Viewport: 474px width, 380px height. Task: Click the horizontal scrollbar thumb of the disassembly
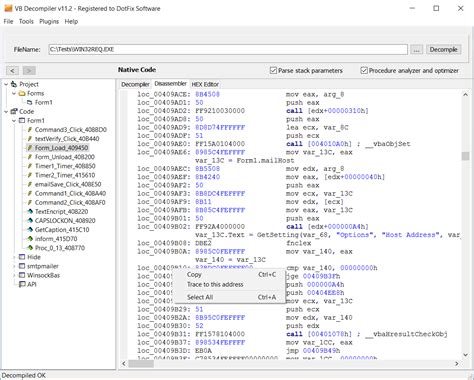pyautogui.click(x=141, y=363)
